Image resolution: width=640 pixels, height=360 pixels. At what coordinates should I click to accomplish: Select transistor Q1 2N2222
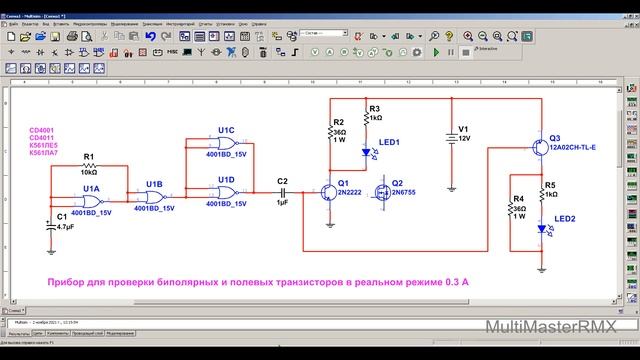tap(329, 193)
